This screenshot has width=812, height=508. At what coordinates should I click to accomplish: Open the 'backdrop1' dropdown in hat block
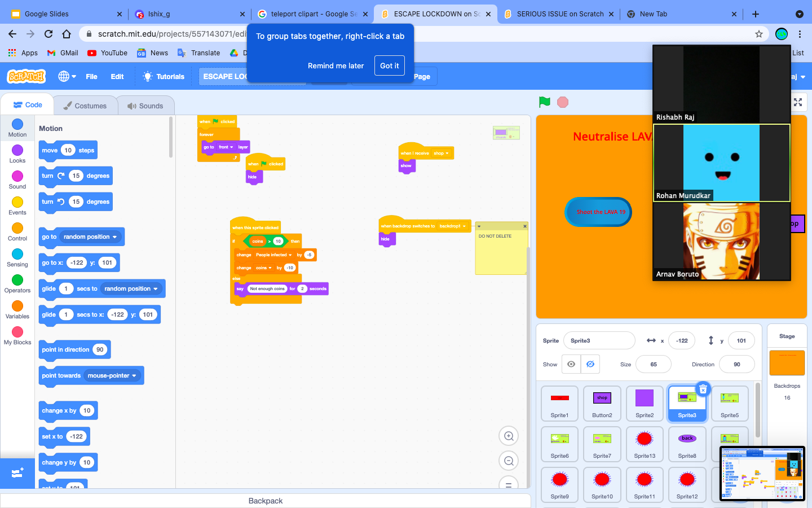[x=453, y=226]
